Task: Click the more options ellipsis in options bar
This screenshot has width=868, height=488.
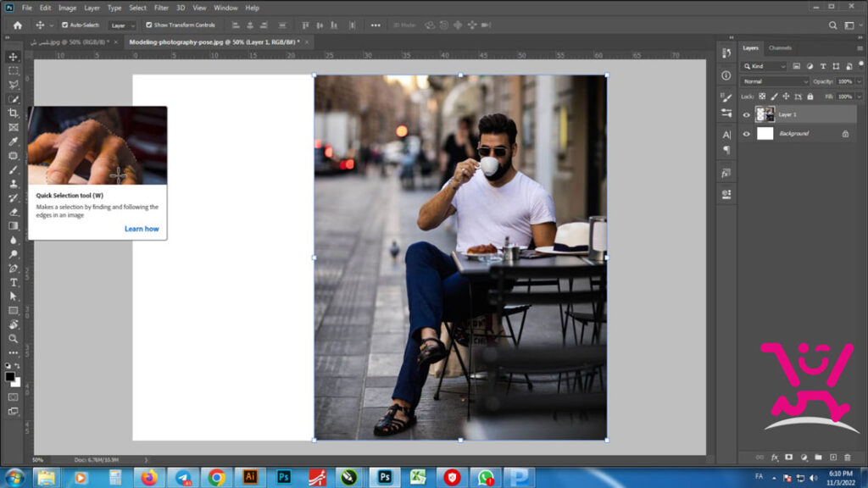Action: 376,25
